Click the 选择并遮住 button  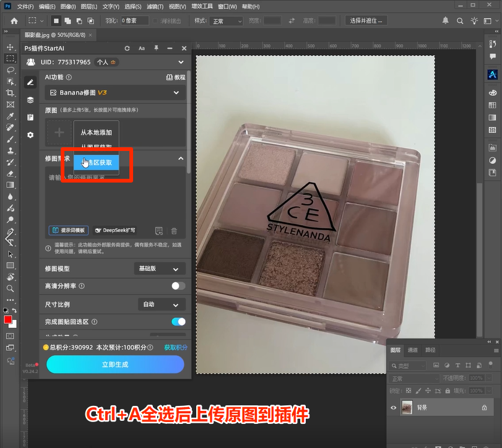[366, 21]
